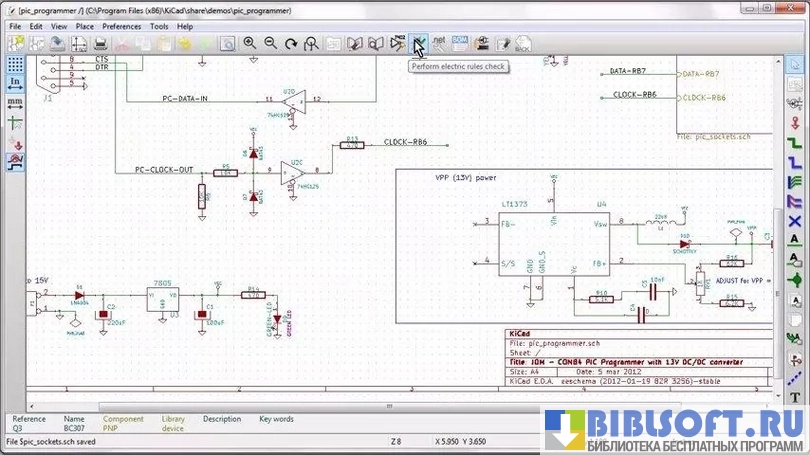
Task: Click the Zoom in magnifier icon
Action: 250,44
